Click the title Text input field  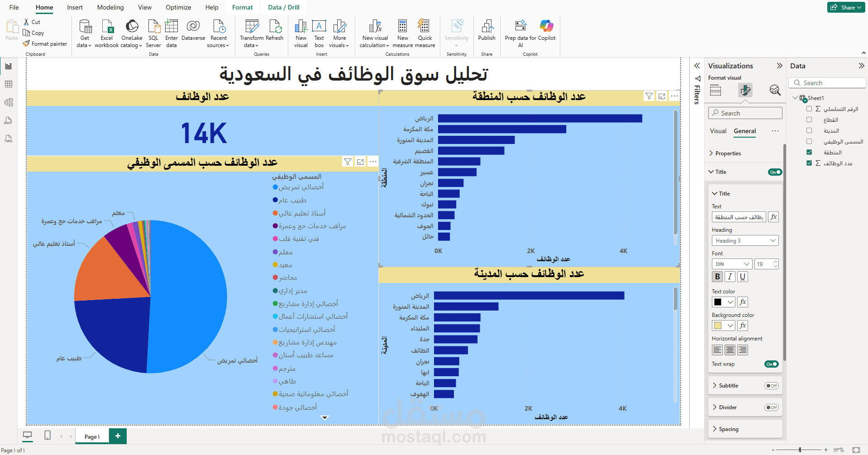point(739,217)
